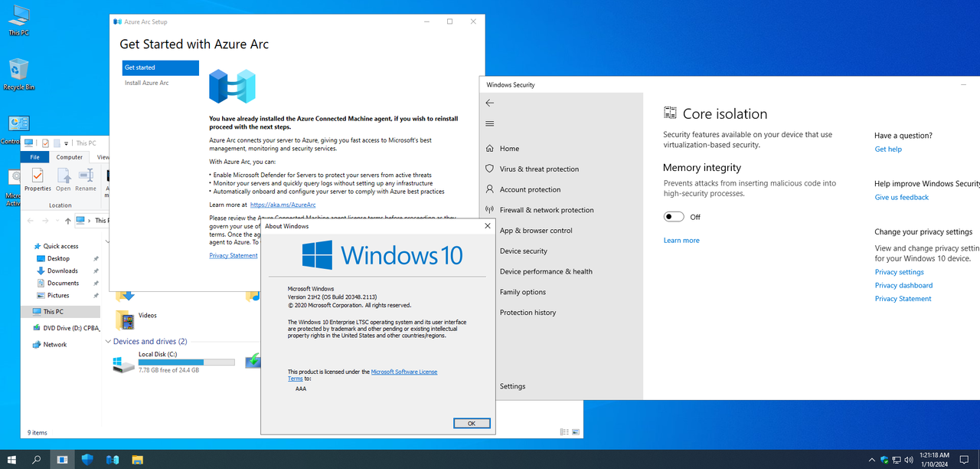Click Explorer quick-access properties checkmark icon
Image resolution: width=980 pixels, height=469 pixels.
coord(45,143)
